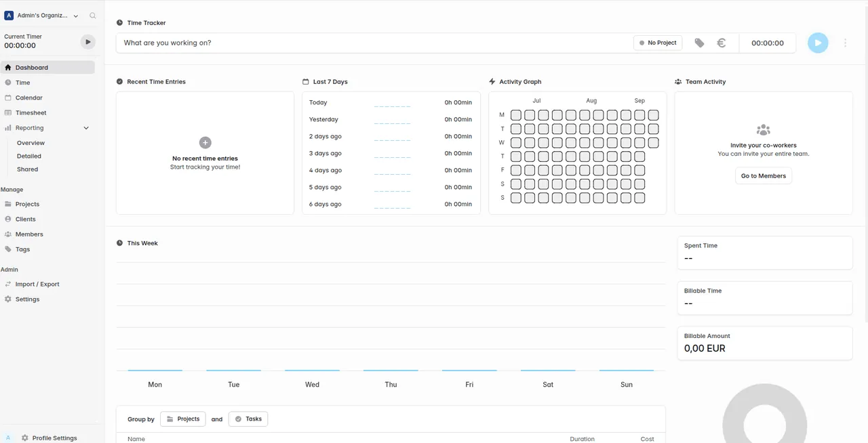Open the Group by Tasks dropdown
Viewport: 868px width, 443px height.
[x=248, y=419]
